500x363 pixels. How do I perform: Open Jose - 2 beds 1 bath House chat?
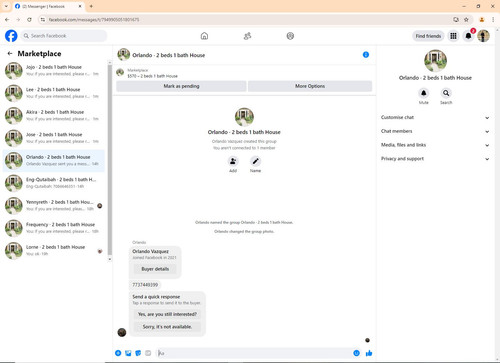pyautogui.click(x=54, y=138)
